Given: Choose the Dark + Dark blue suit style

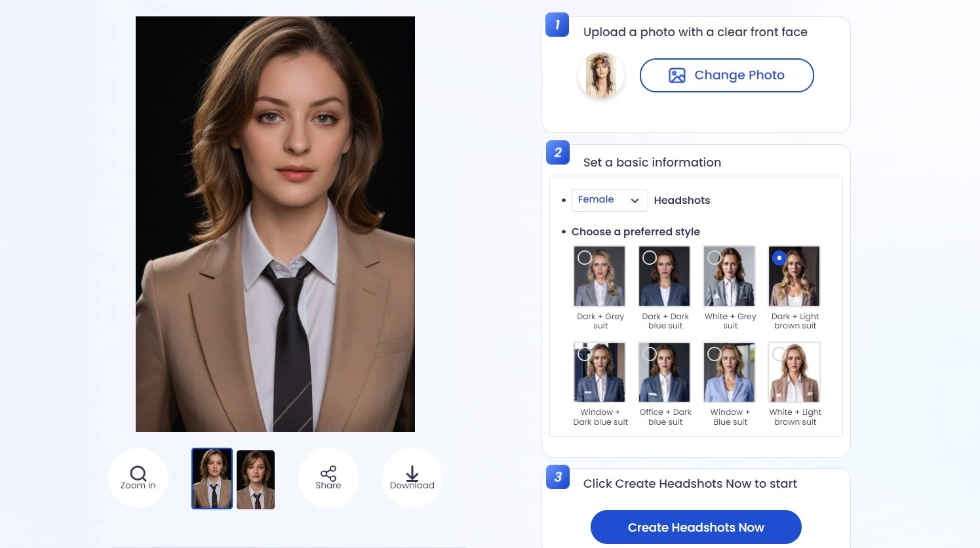Looking at the screenshot, I should [x=665, y=277].
